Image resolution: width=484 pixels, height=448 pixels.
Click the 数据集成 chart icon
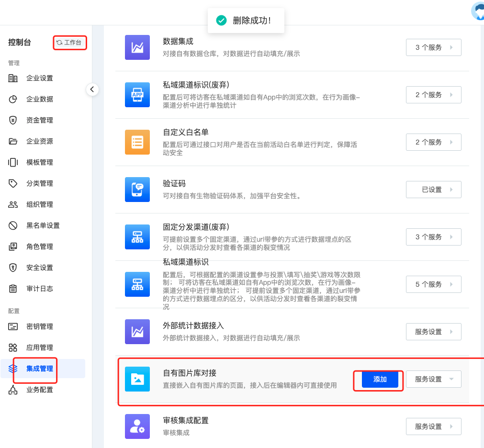pyautogui.click(x=137, y=47)
